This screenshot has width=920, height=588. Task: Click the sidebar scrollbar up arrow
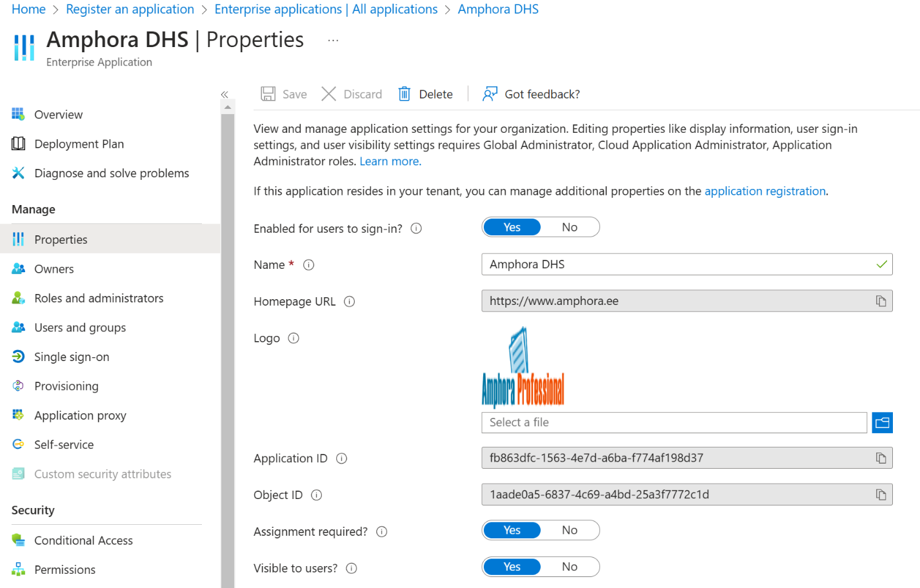pos(228,107)
